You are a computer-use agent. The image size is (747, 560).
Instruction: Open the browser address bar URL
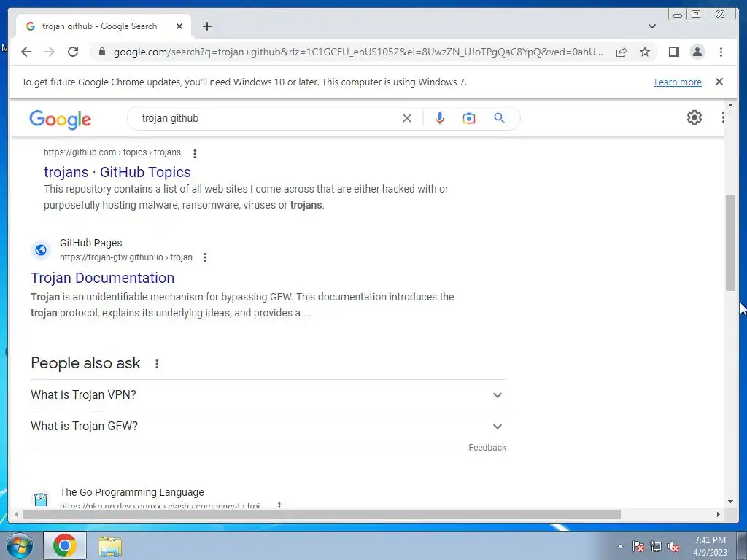pyautogui.click(x=358, y=52)
